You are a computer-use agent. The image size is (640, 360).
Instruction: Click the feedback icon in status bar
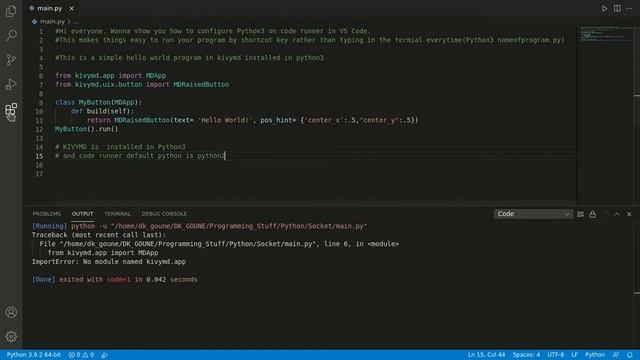616,355
